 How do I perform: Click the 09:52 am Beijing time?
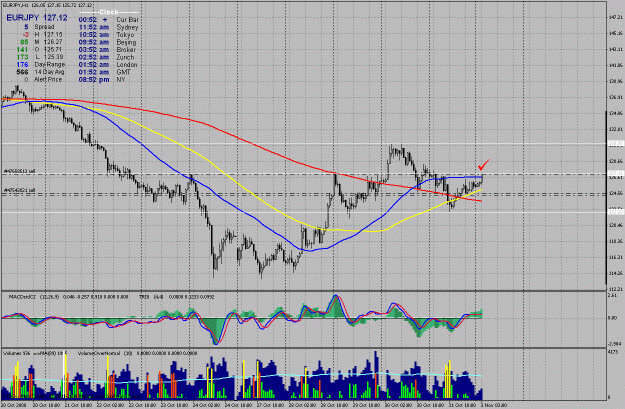(x=94, y=42)
